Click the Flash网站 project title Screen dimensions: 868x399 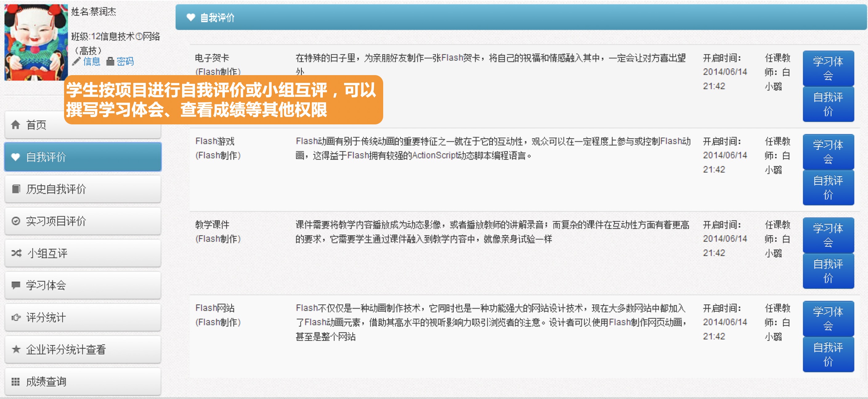click(x=215, y=308)
